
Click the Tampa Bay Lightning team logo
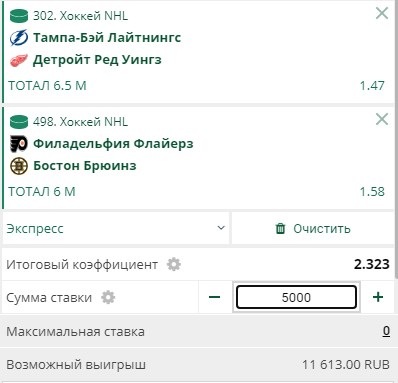(19, 38)
